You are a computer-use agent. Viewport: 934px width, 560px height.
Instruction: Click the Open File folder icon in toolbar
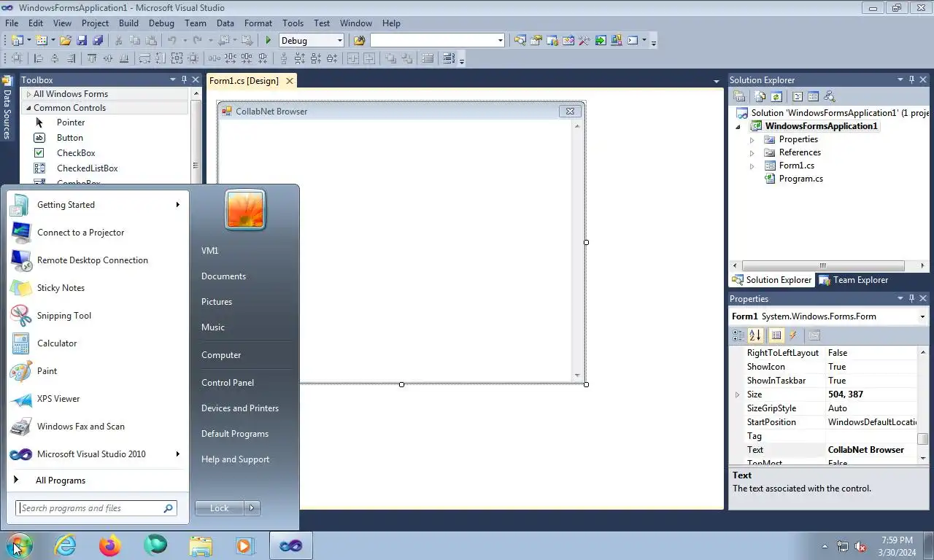point(65,41)
